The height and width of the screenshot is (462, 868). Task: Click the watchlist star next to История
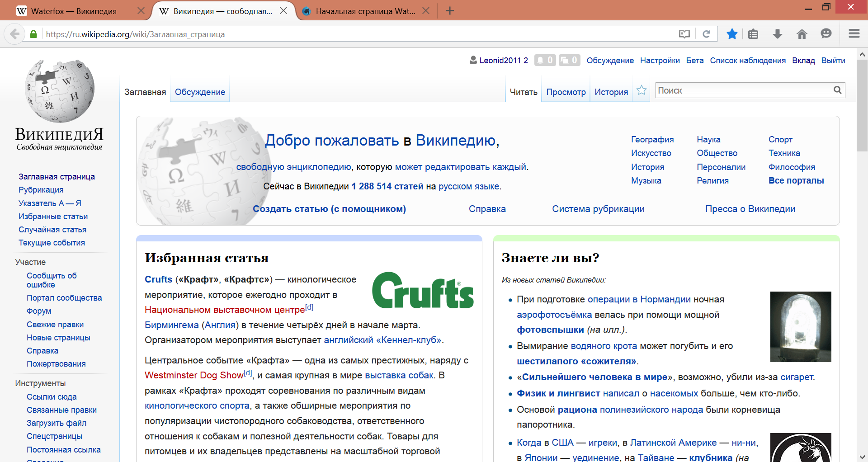(642, 90)
